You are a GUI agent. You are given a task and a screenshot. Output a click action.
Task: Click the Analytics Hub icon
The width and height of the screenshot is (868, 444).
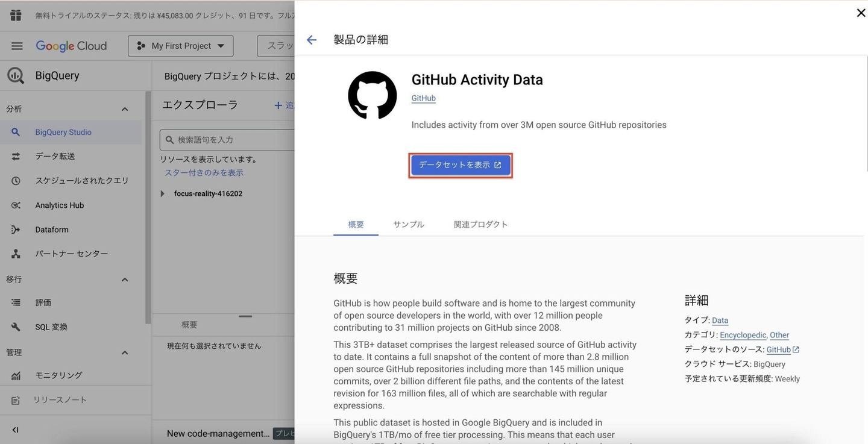(16, 205)
